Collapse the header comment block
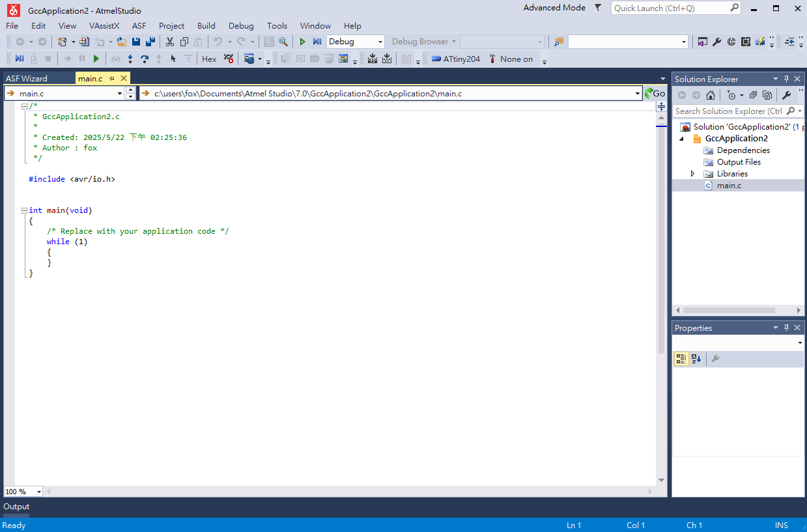 point(24,106)
